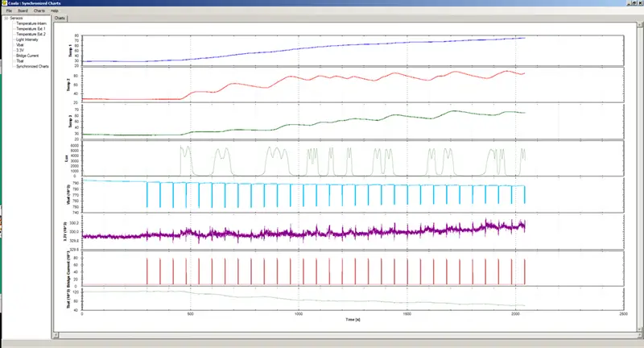Select the Charts tab above plots
Viewport: 644px width, 348px height.
pyautogui.click(x=60, y=18)
